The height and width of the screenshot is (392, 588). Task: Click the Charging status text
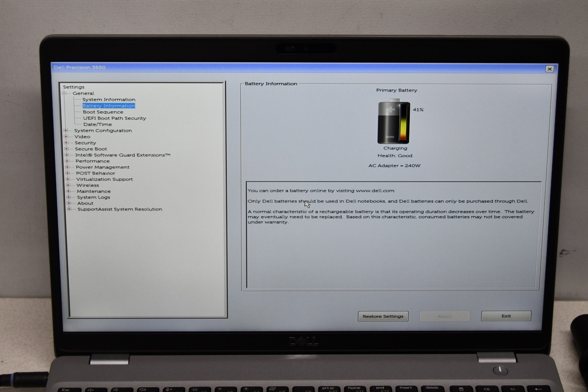point(395,148)
